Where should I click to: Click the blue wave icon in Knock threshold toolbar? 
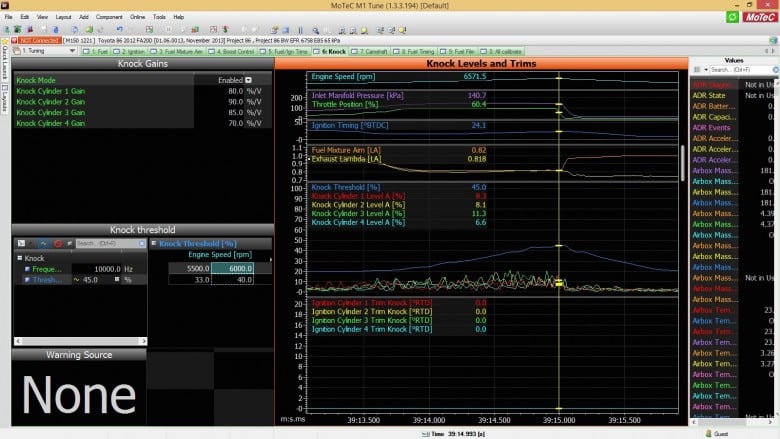click(x=44, y=244)
